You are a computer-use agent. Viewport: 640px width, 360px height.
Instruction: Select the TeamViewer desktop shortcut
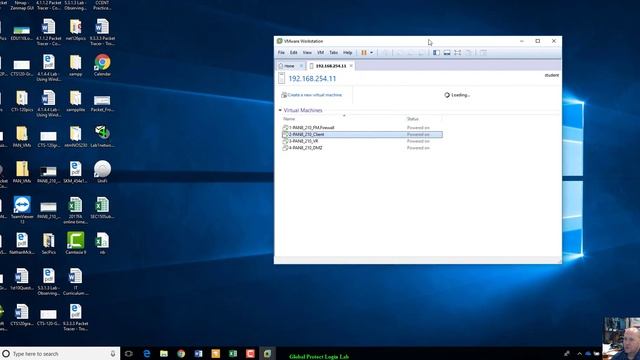click(22, 210)
